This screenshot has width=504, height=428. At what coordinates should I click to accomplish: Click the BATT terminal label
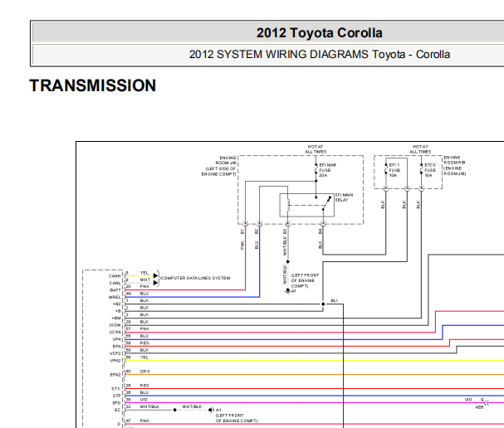click(x=115, y=290)
